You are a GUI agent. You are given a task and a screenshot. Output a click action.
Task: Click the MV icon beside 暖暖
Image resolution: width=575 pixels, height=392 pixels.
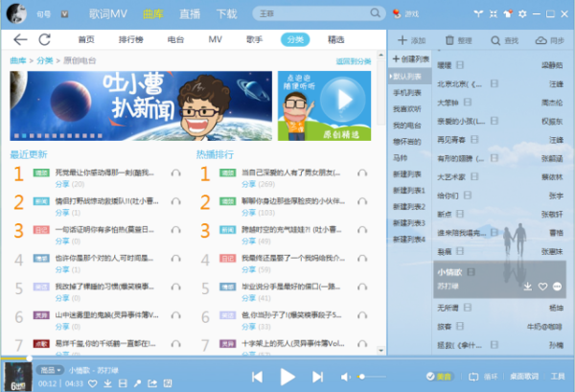pyautogui.click(x=460, y=65)
